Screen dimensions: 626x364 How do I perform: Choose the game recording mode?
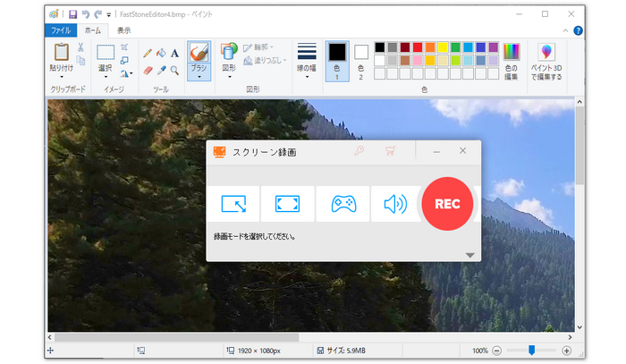pyautogui.click(x=343, y=204)
